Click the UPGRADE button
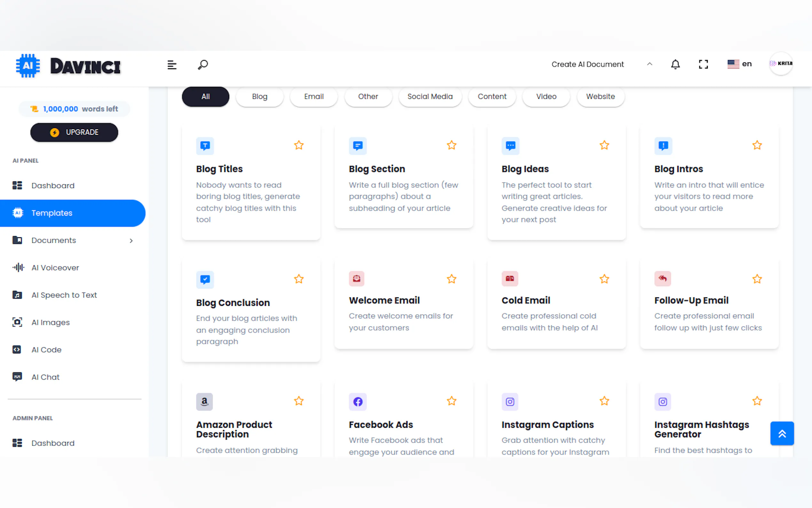This screenshot has width=812, height=508. [74, 132]
